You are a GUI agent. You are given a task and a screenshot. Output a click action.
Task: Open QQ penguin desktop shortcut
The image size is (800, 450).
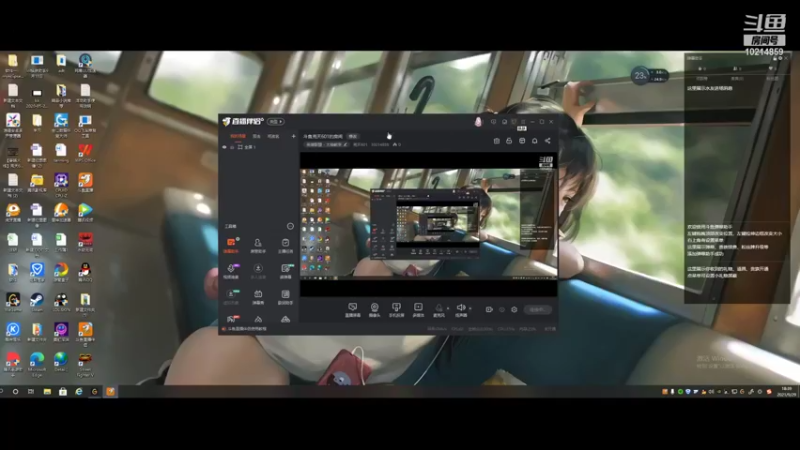point(85,272)
